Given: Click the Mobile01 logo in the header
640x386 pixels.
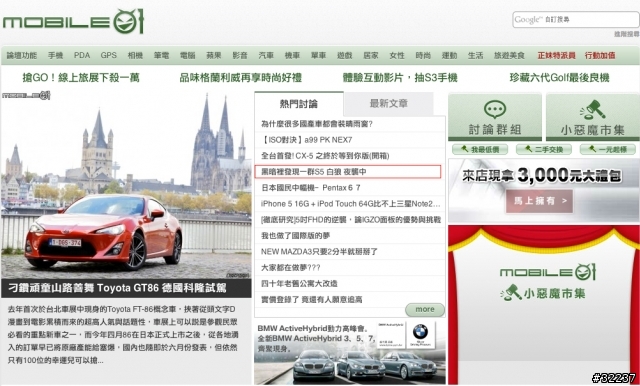Looking at the screenshot, I should [73, 21].
